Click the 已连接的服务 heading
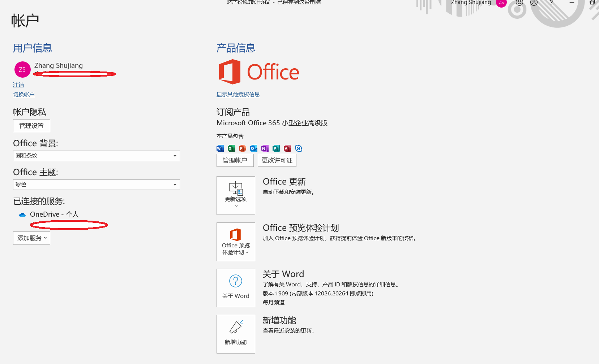 39,201
